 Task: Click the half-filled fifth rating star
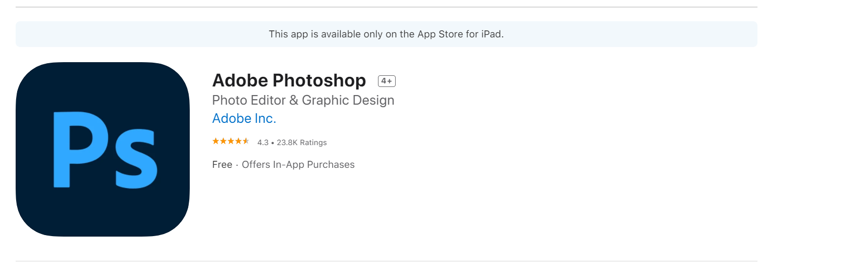coord(246,142)
